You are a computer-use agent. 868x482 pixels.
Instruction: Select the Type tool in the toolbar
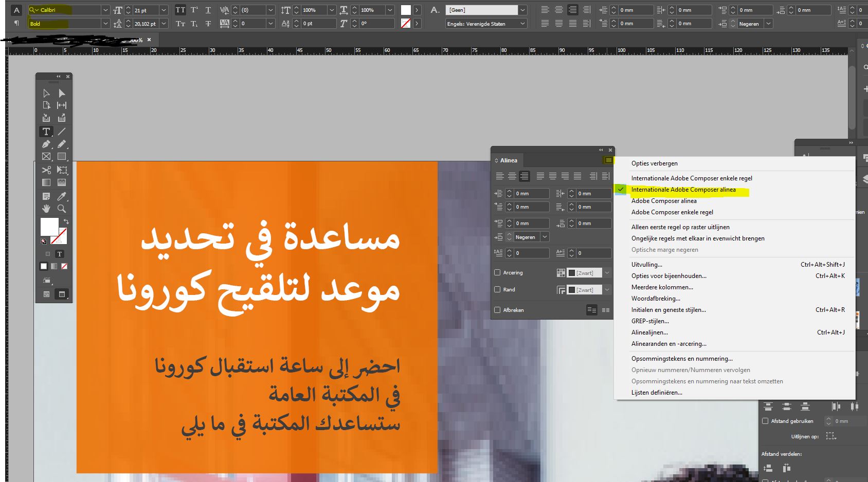(x=46, y=132)
